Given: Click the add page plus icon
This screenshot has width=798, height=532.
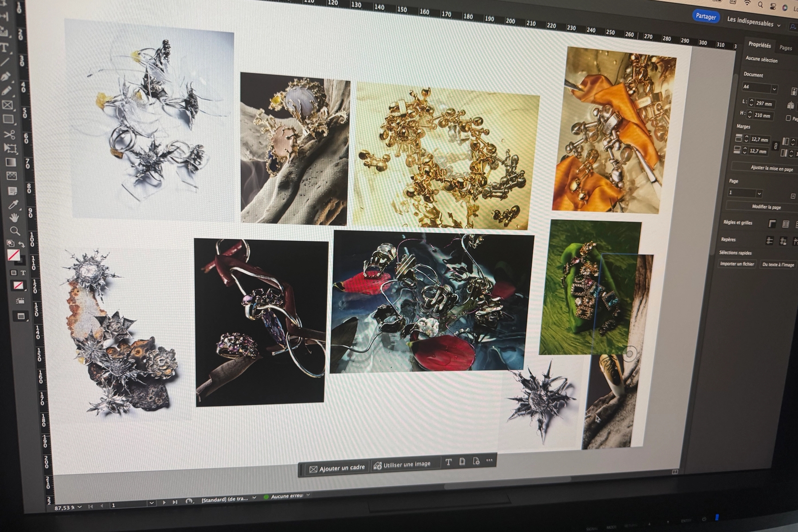Looking at the screenshot, I should (793, 196).
